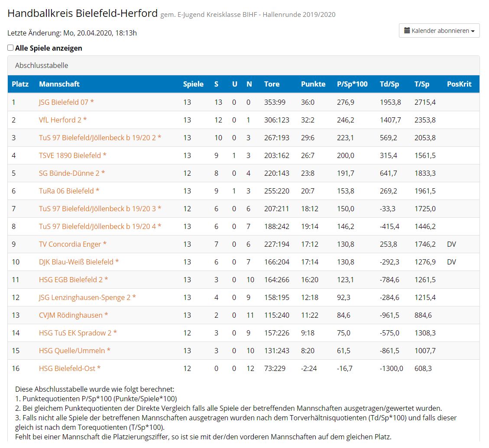Open the Kalender abonnieren dropdown
Viewport: 489px width, 448px height.
(439, 31)
